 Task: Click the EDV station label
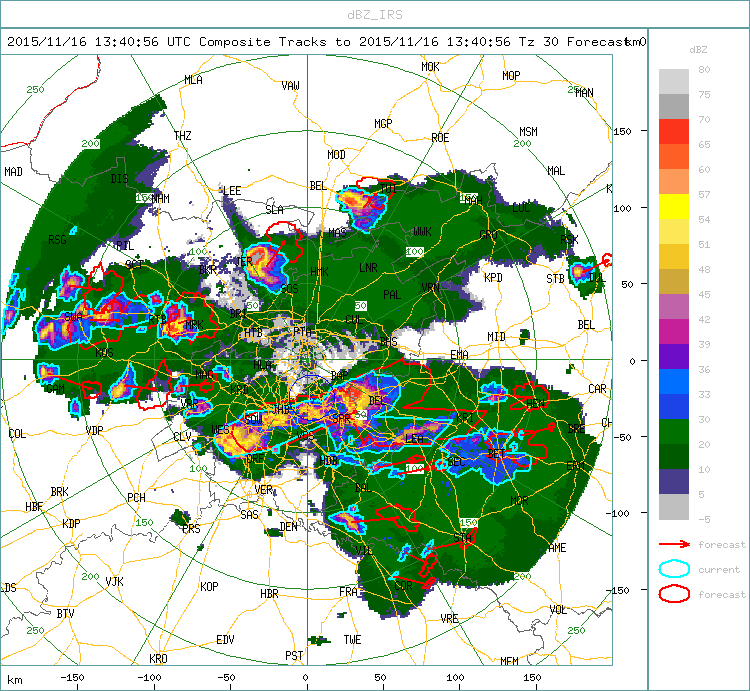click(x=225, y=640)
